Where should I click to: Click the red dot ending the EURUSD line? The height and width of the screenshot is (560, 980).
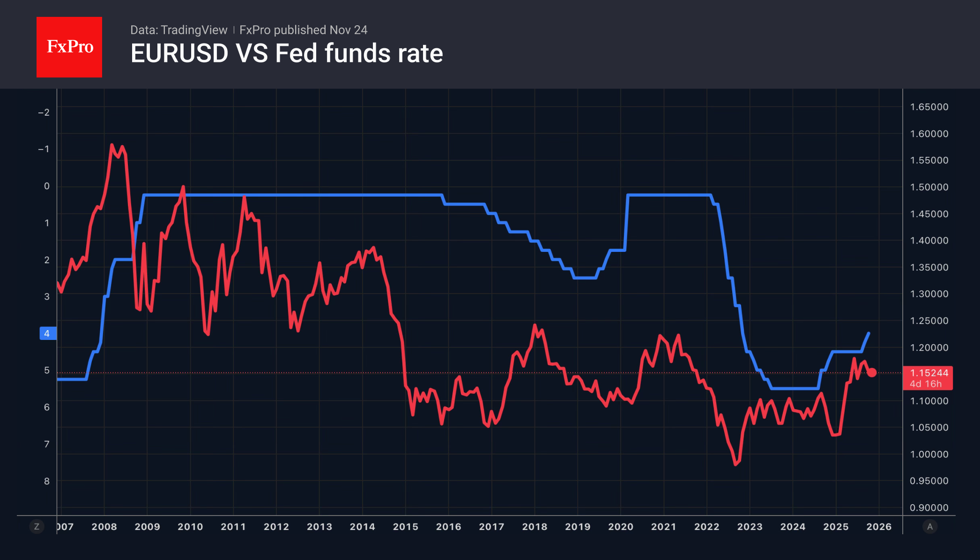tap(871, 373)
